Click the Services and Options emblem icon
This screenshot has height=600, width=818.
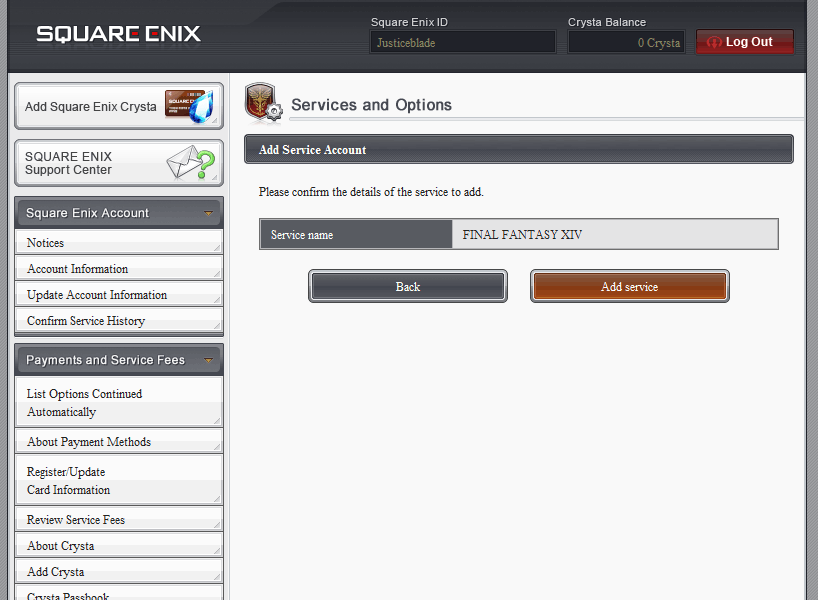262,103
